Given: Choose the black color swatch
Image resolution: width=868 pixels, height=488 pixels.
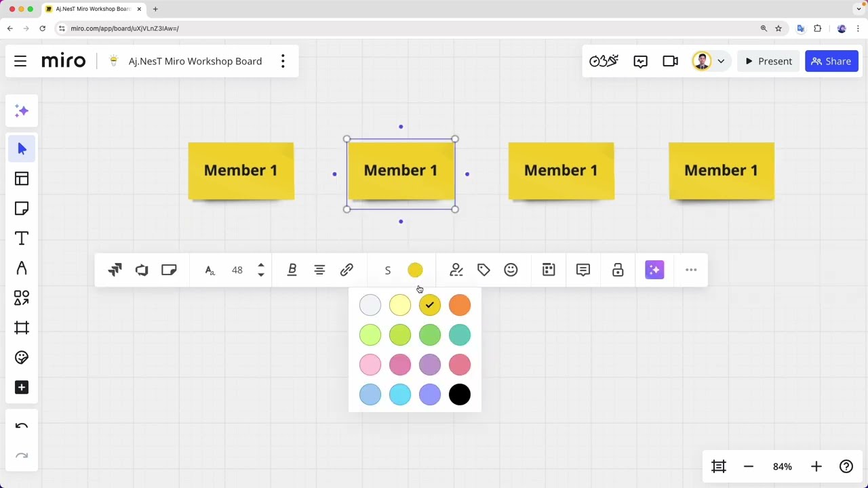Looking at the screenshot, I should coord(460,394).
